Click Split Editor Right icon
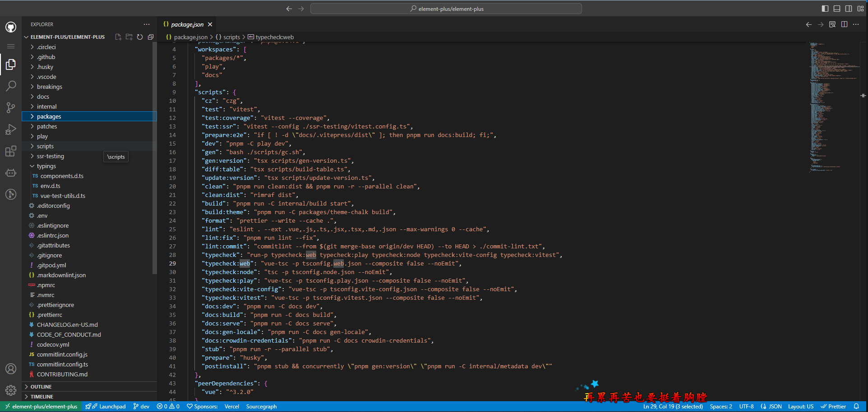This screenshot has width=868, height=412. [844, 24]
